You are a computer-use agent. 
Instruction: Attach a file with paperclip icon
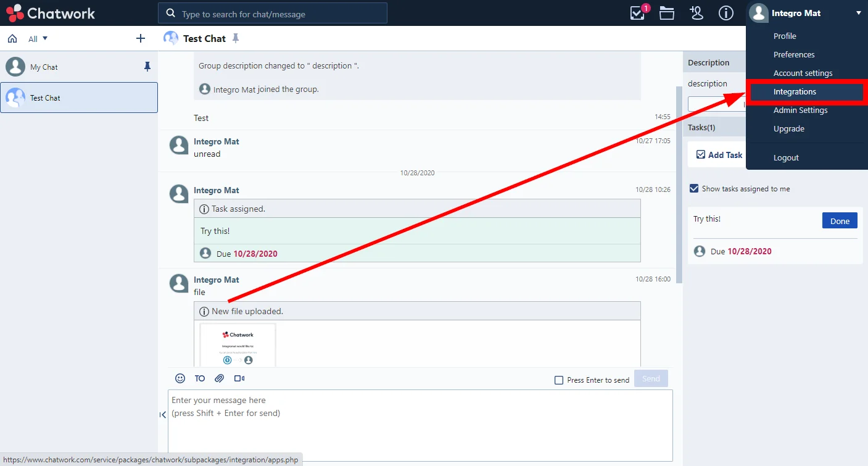click(x=219, y=378)
